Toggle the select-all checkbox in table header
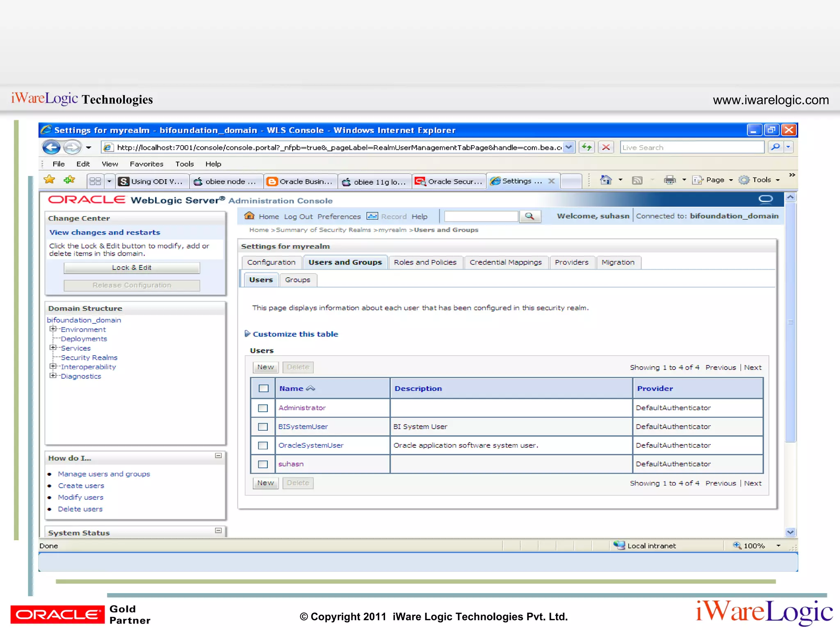The width and height of the screenshot is (840, 630). tap(264, 388)
